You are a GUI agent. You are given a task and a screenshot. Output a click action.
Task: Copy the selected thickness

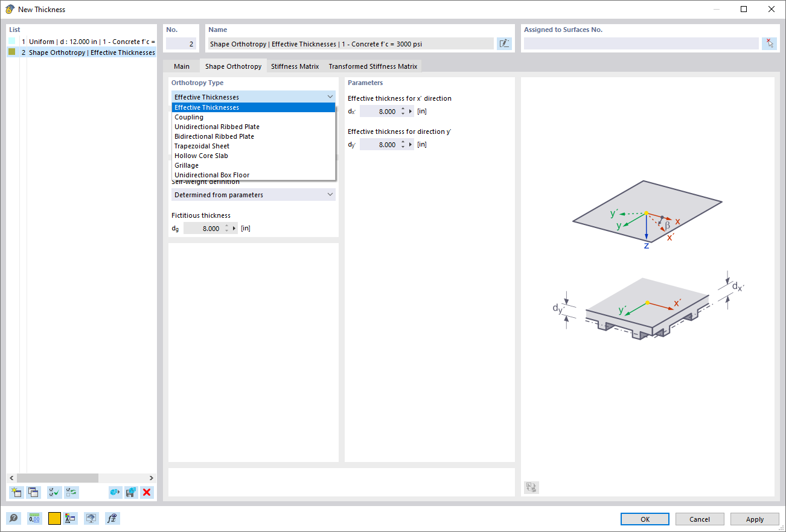coord(34,492)
